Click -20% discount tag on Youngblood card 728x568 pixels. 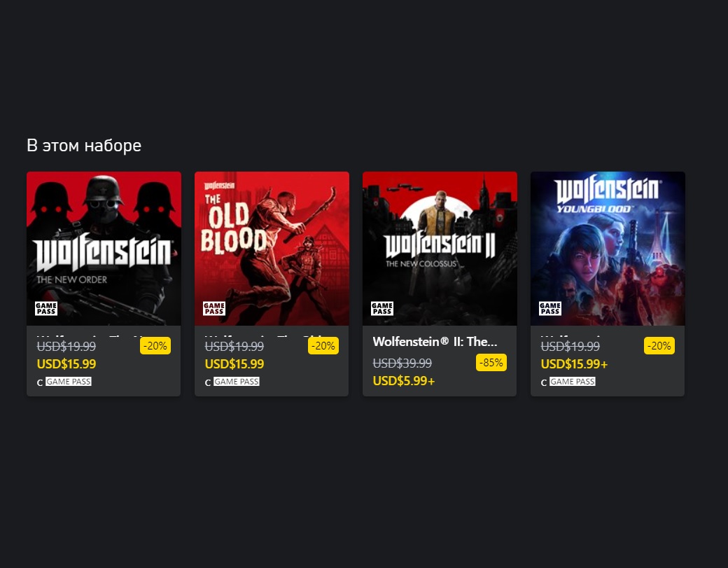(659, 346)
